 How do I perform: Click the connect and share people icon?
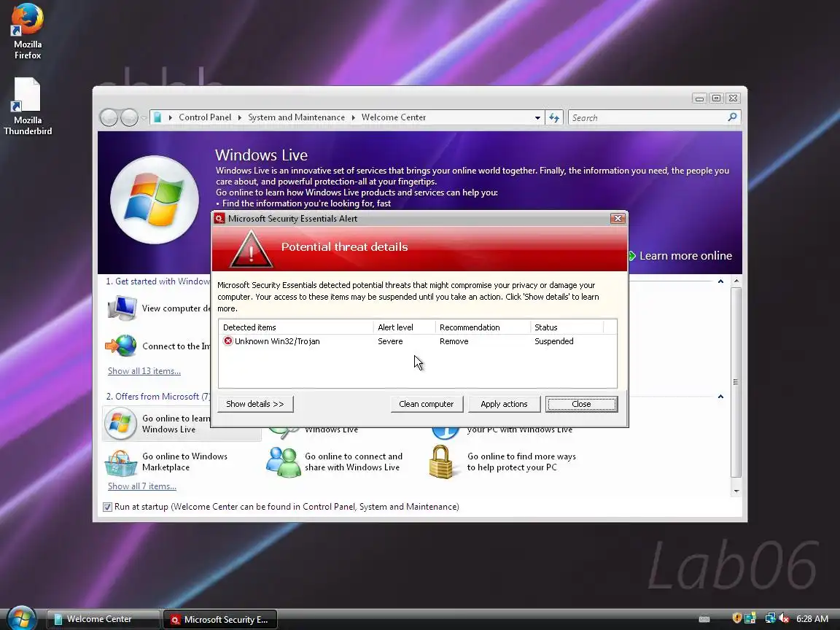coord(283,462)
